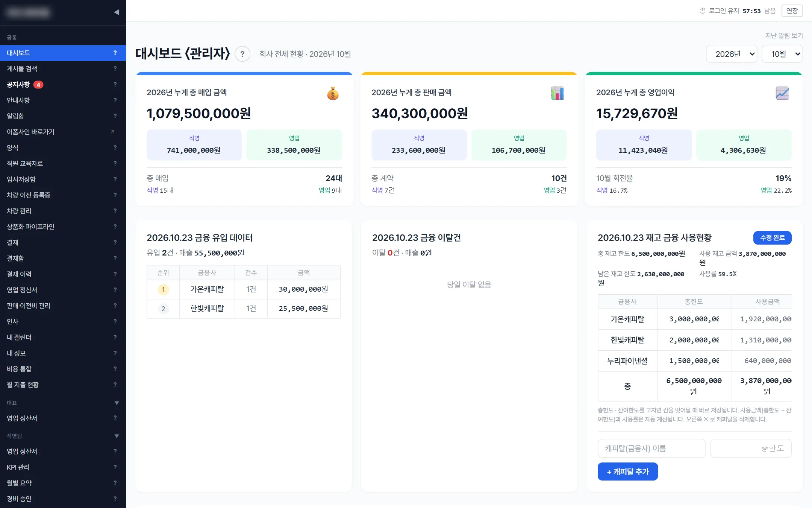Go to 안내사항 menu item
812x508 pixels.
(63, 100)
